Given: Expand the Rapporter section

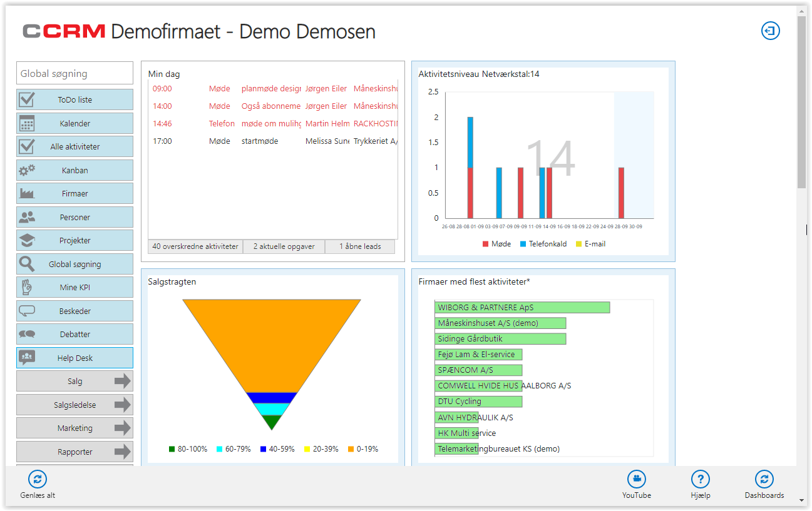Looking at the screenshot, I should point(75,451).
